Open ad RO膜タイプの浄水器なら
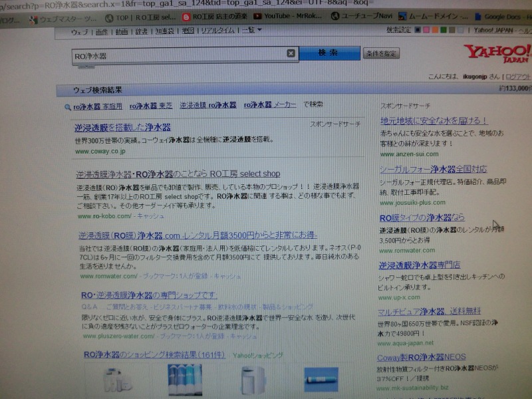Image resolution: width=532 pixels, height=399 pixels. pos(422,217)
